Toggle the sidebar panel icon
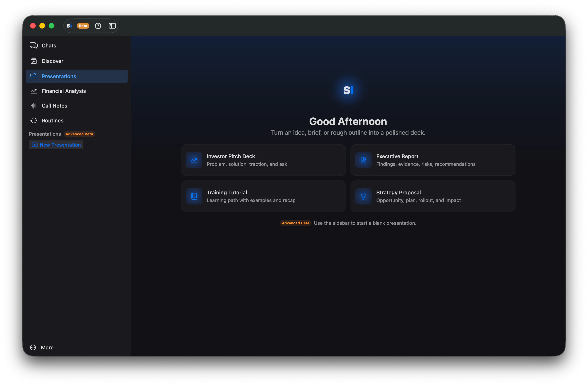Screen dimensions: 588x386 112,26
